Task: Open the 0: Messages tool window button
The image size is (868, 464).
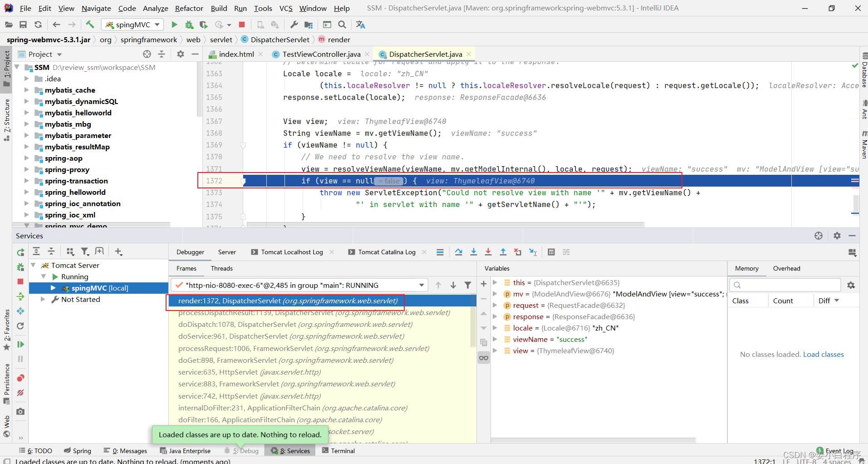Action: point(125,451)
